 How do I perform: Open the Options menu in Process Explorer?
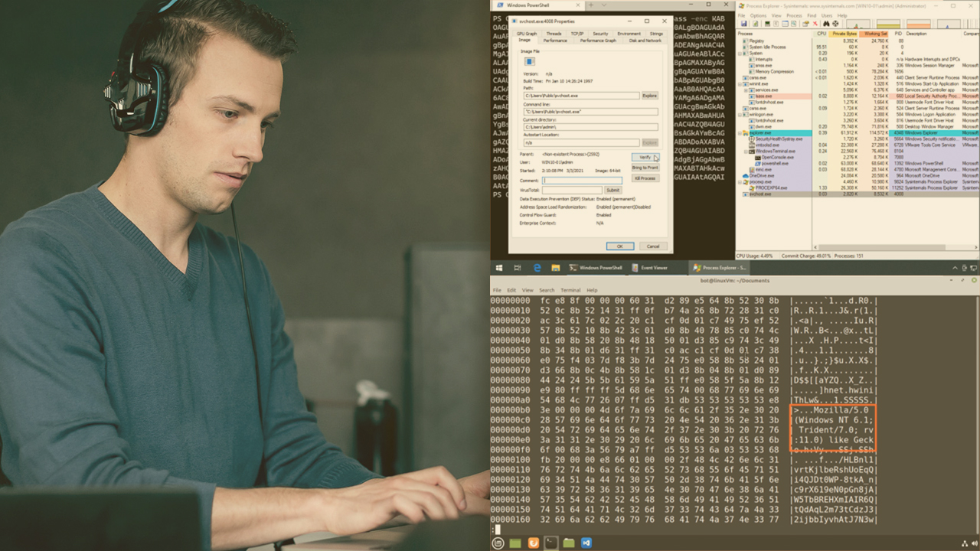[758, 15]
